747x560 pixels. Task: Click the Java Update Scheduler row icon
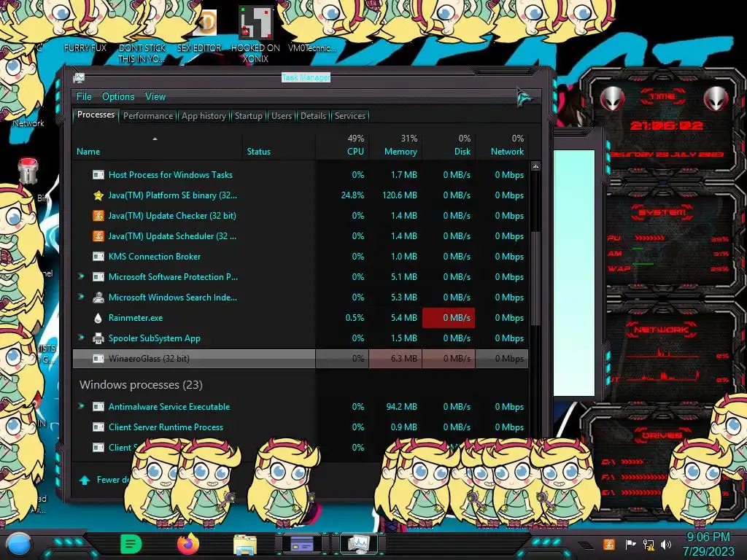point(98,236)
